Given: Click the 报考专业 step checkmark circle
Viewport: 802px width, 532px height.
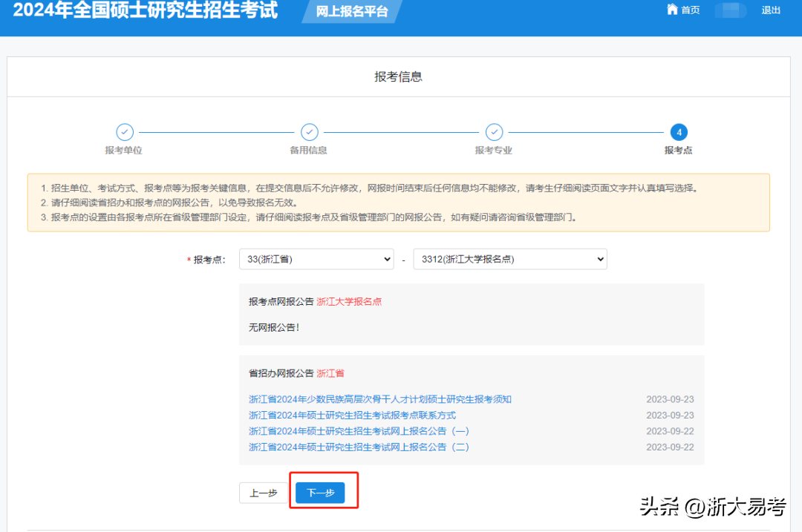Looking at the screenshot, I should 494,132.
